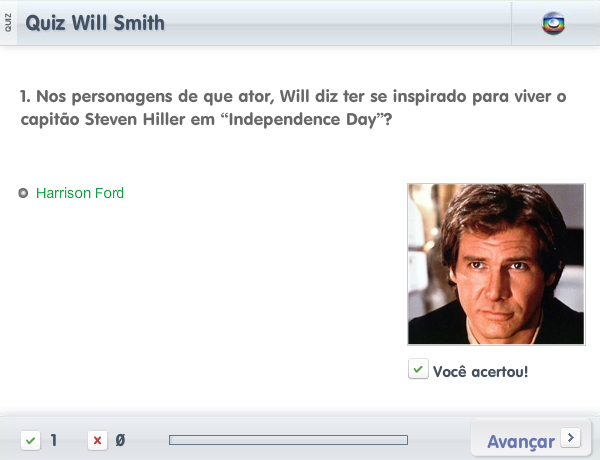
Task: Click the Harrison Ford photo
Action: coord(496,264)
